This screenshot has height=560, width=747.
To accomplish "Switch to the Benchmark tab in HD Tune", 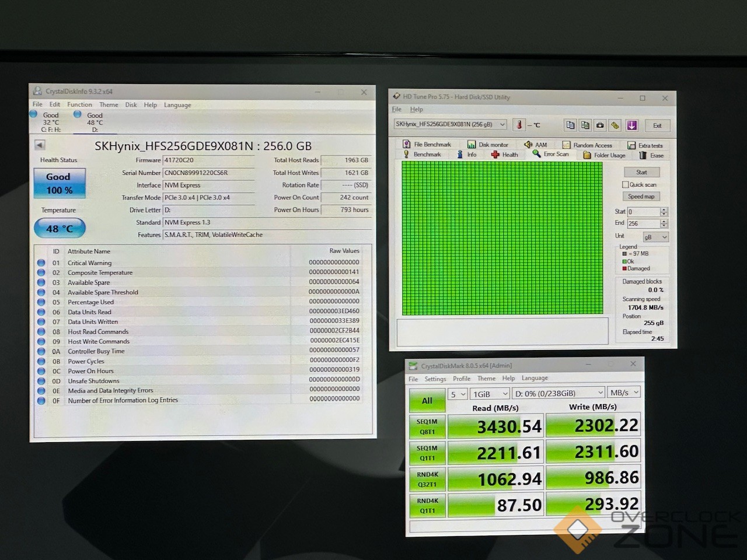I will 422,155.
